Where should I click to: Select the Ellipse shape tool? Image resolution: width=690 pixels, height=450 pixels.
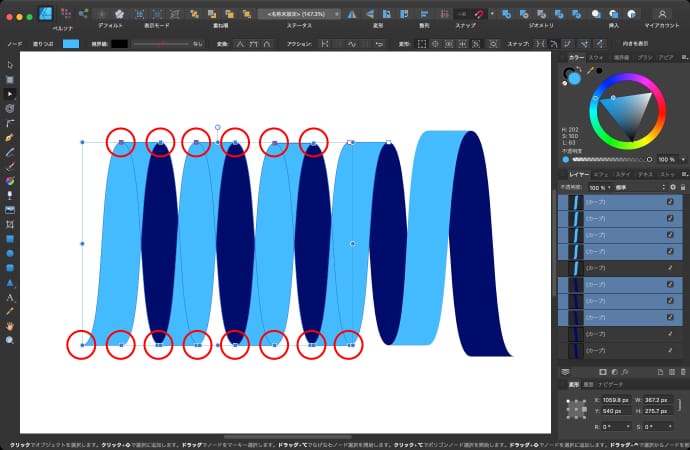pos(10,254)
